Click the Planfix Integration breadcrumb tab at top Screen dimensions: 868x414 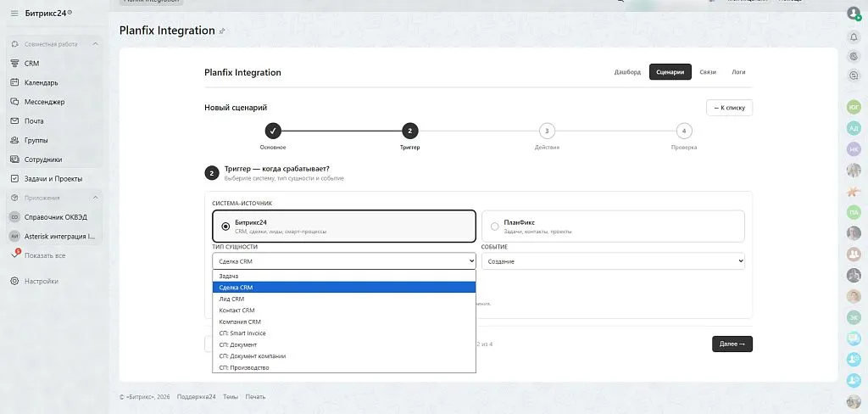[151, 2]
